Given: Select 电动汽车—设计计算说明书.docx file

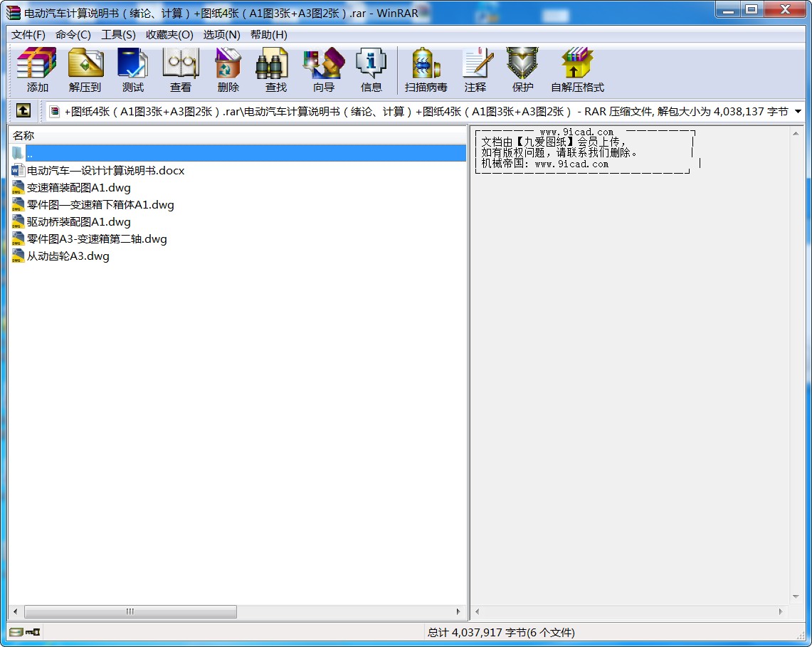Looking at the screenshot, I should [105, 170].
